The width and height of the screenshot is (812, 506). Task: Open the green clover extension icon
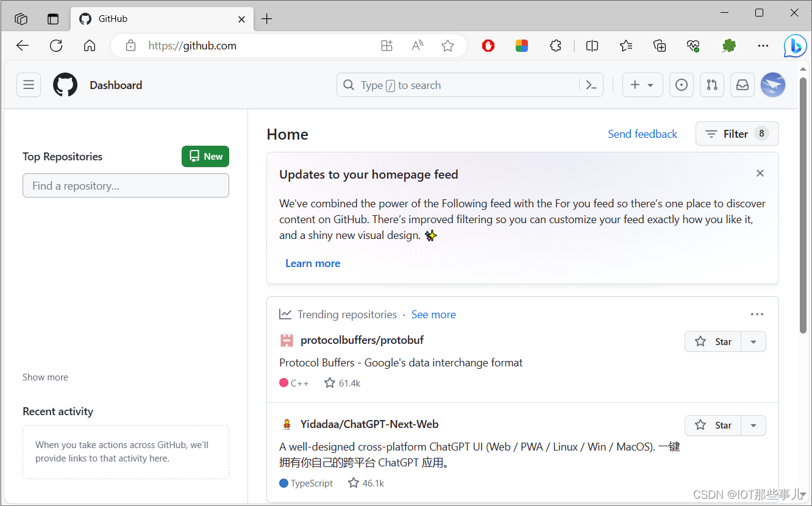pos(729,46)
